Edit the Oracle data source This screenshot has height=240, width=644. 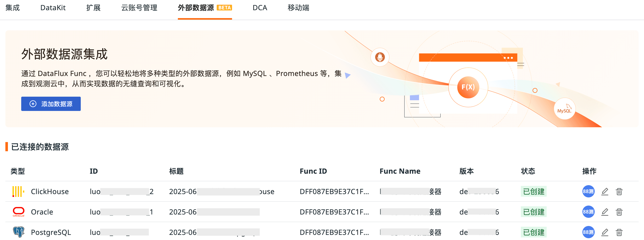[605, 212]
